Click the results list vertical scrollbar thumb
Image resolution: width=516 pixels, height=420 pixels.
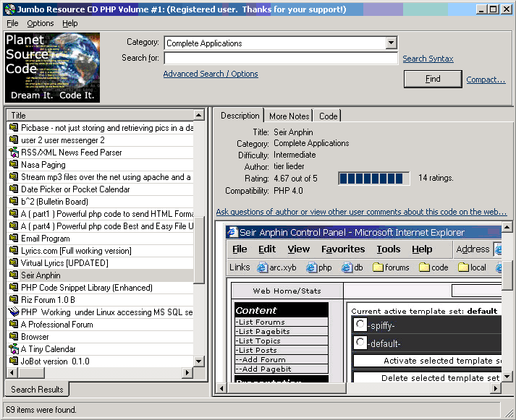pyautogui.click(x=199, y=250)
